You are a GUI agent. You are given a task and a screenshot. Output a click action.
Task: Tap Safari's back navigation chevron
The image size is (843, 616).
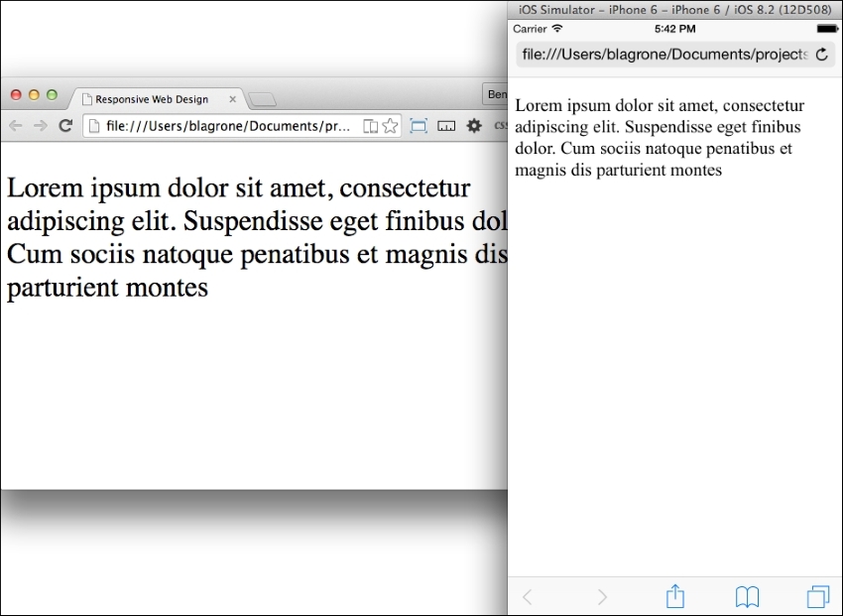527,596
